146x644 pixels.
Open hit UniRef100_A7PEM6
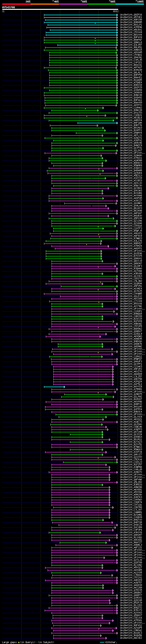(131, 27)
